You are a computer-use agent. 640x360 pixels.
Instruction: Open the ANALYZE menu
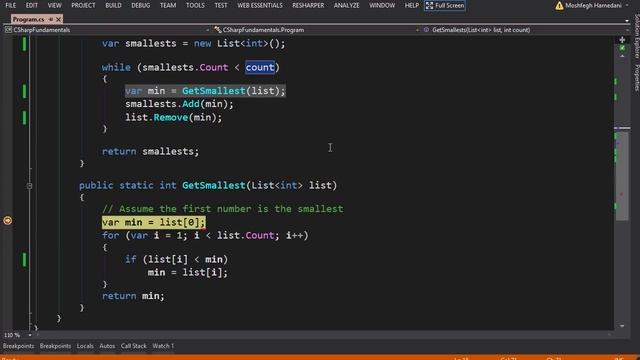point(347,5)
